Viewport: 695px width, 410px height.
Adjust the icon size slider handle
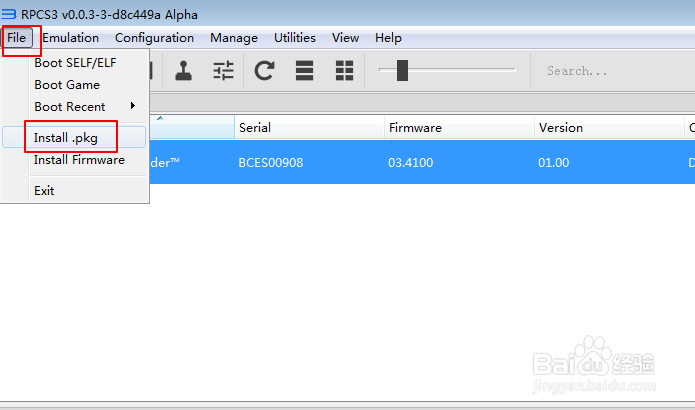point(402,70)
